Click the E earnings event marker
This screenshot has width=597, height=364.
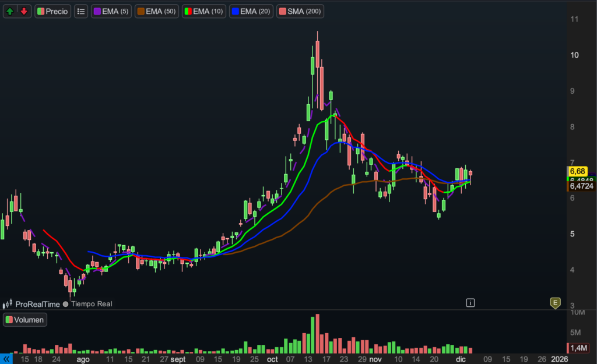[555, 302]
